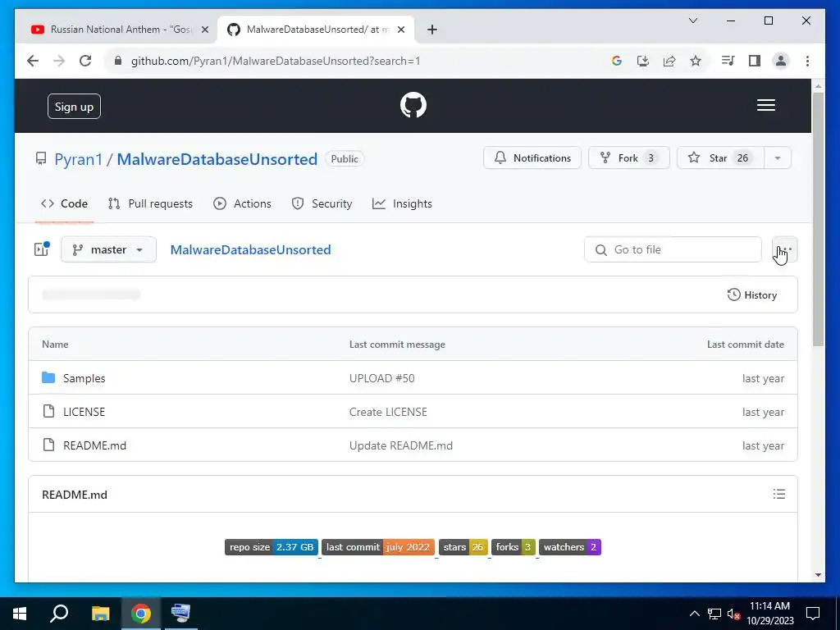Viewport: 840px width, 630px height.
Task: Open the README.md file
Action: 95,445
